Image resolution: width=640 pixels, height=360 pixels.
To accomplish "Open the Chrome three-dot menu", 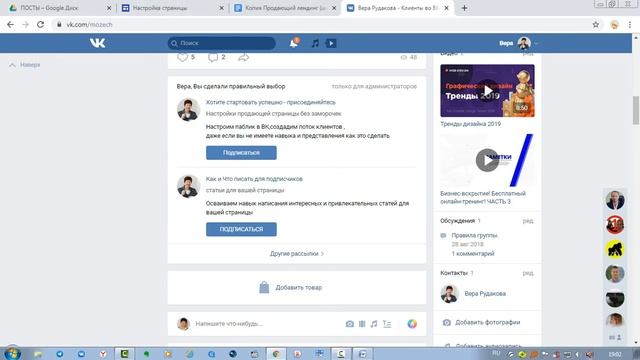I will point(630,24).
